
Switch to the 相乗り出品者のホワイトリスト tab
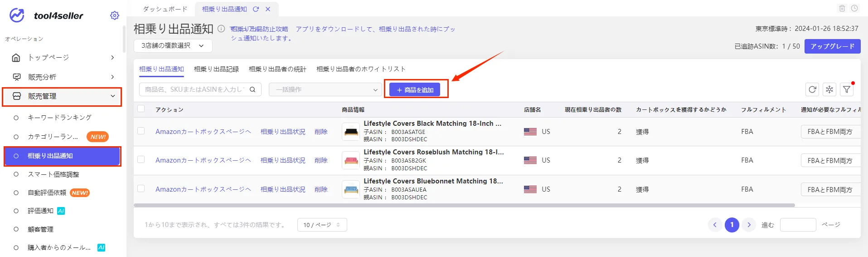pyautogui.click(x=361, y=69)
